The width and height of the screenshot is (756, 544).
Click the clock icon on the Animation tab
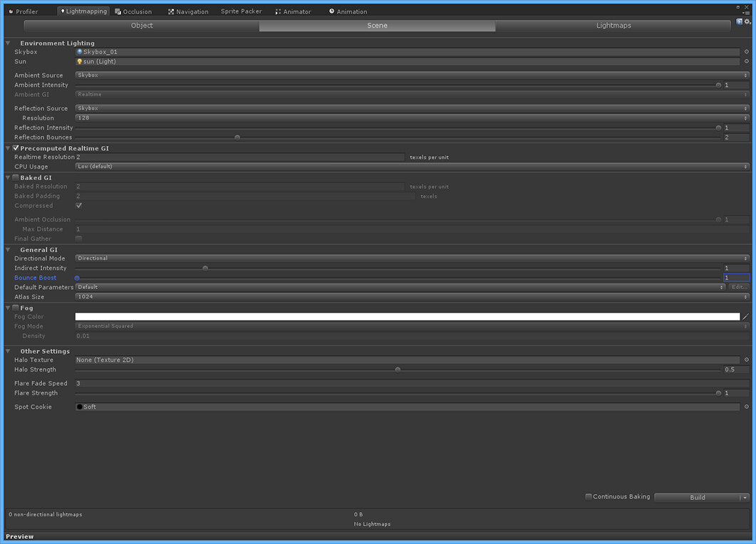point(331,11)
